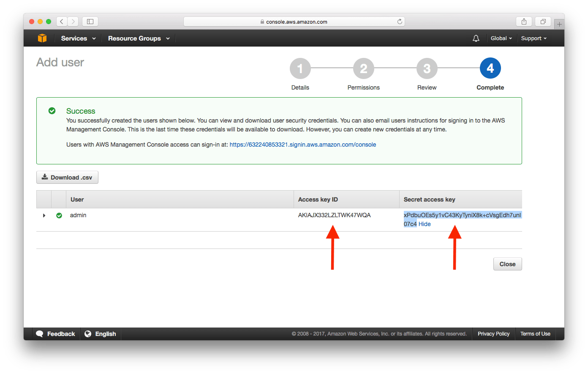Open the Support dropdown menu
The height and width of the screenshot is (374, 588).
click(534, 38)
